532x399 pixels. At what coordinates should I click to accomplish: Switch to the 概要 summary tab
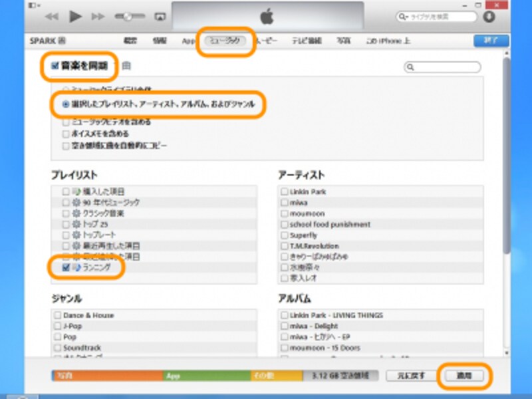tap(130, 41)
